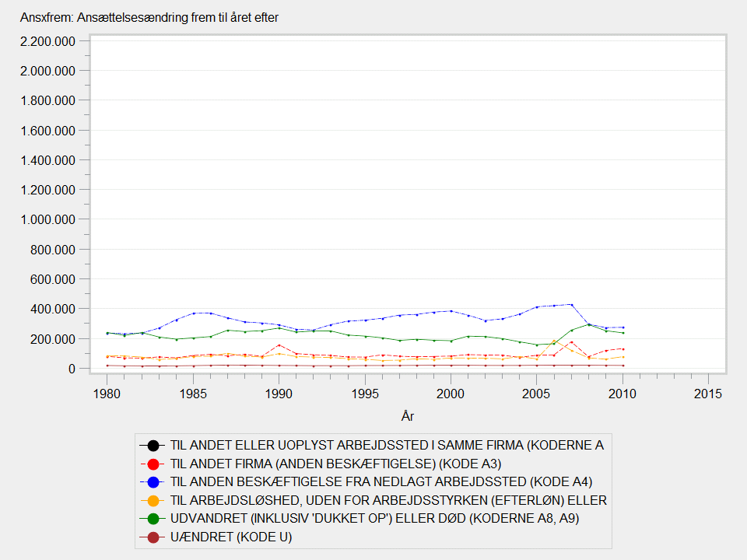Screen dimensions: 747x560
Task: Click the brown legend marker for UÆNDRET
Action: (153, 537)
